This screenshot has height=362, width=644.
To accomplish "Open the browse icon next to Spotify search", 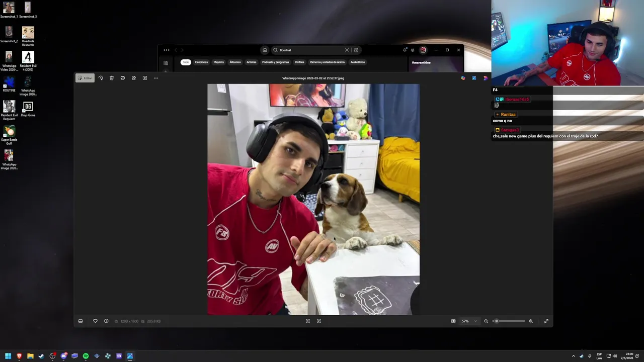I will (x=356, y=50).
